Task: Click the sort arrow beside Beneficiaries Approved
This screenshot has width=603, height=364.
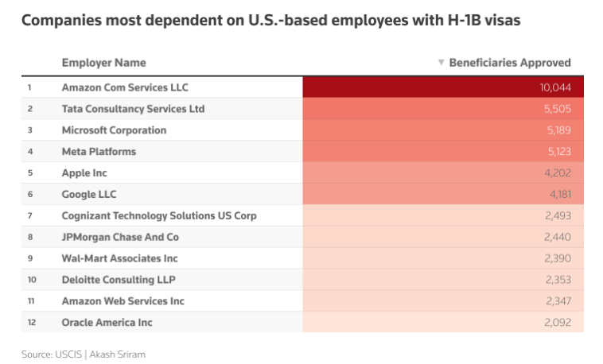Action: [441, 63]
